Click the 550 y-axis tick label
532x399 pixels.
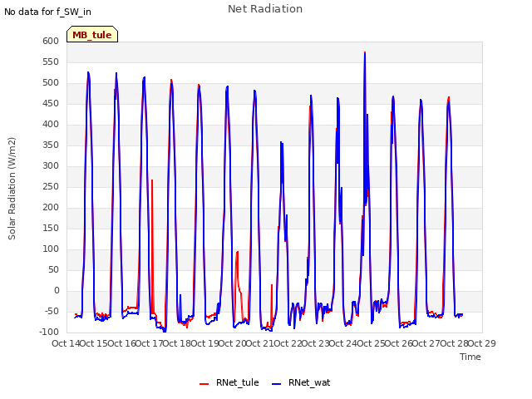coord(51,62)
